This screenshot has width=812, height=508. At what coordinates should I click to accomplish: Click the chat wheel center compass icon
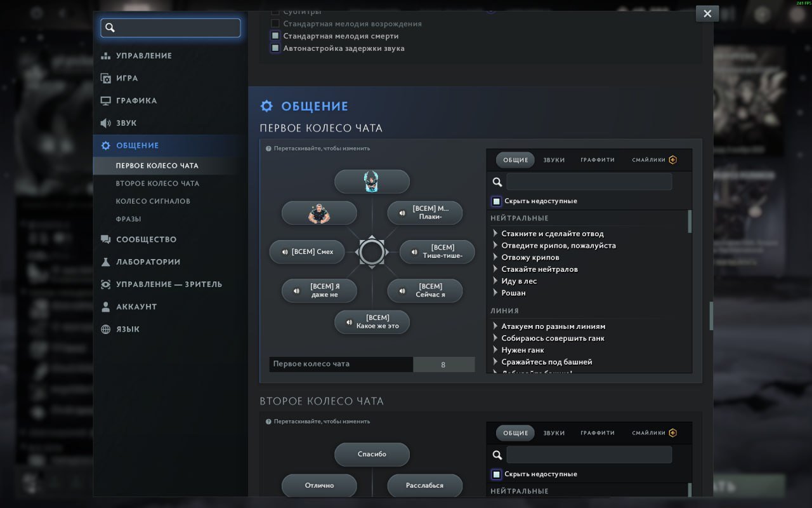pyautogui.click(x=372, y=252)
